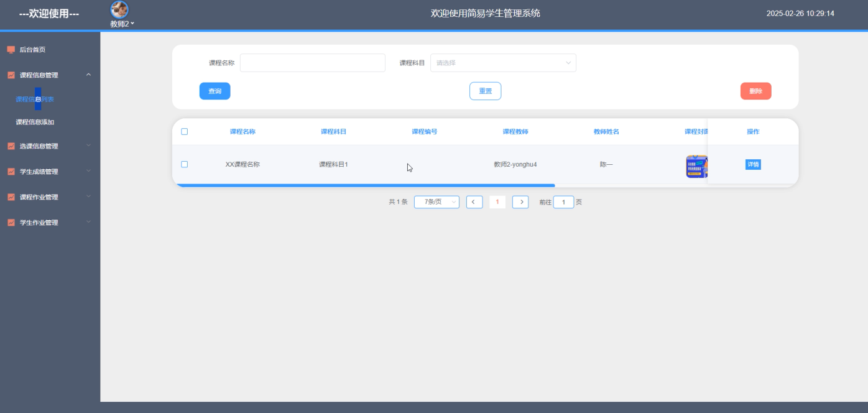Click the blue 查询 button

tap(215, 91)
